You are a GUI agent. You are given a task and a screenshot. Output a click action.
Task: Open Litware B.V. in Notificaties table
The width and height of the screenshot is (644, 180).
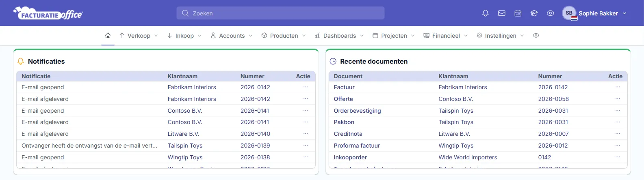(x=183, y=134)
